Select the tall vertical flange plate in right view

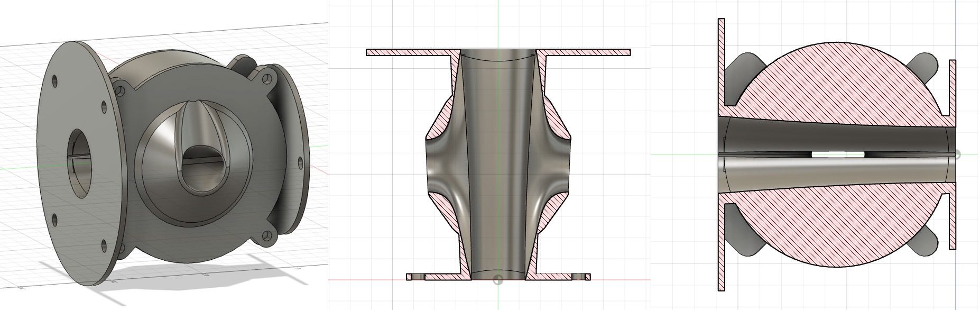click(721, 154)
